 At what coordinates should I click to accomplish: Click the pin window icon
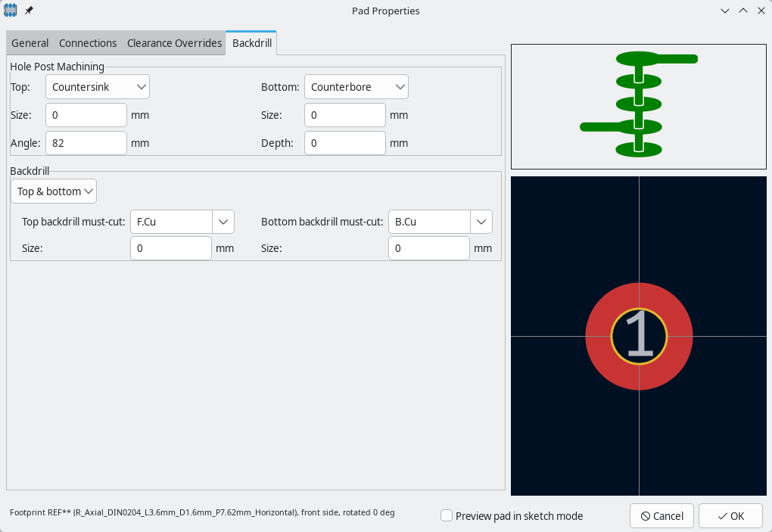point(29,11)
